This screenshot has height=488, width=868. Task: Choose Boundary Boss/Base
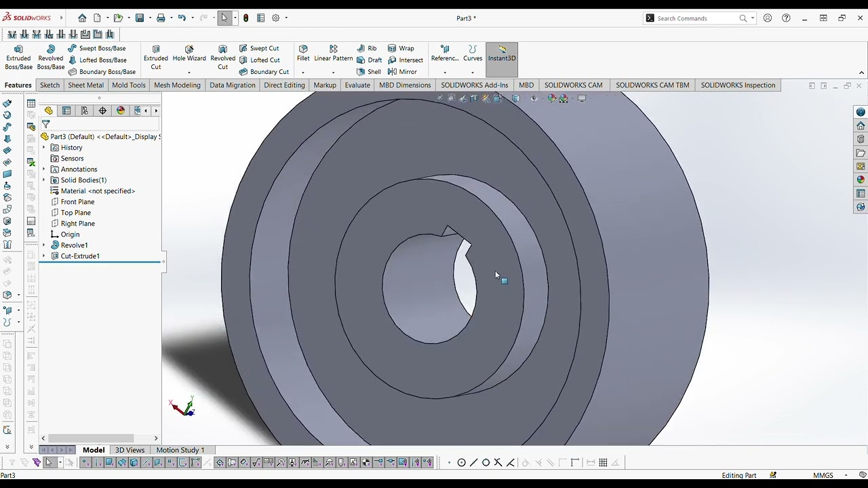pos(102,72)
